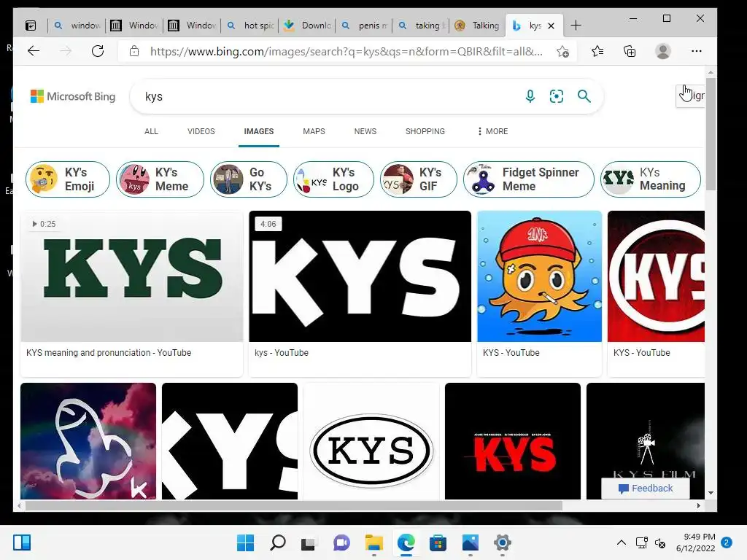Open green KYS 0:25 video thumbnail
Screen dimensions: 747x560
132,276
